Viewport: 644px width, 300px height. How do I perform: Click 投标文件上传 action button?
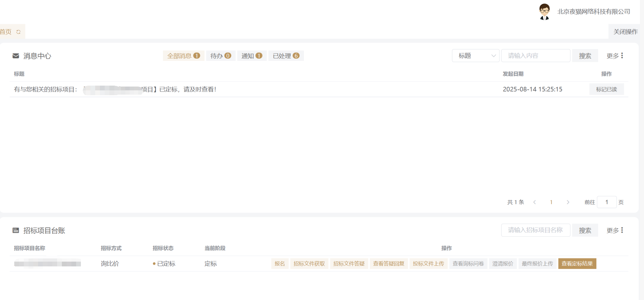click(x=428, y=264)
